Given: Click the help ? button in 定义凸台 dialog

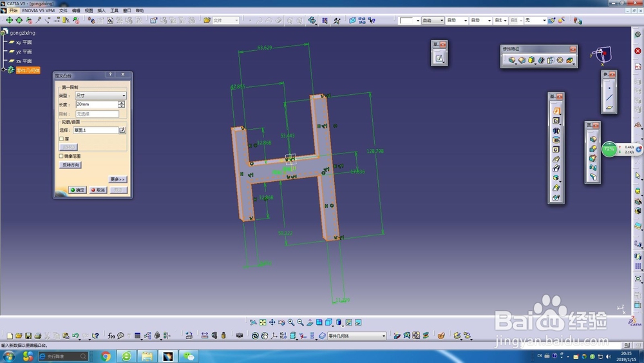Looking at the screenshot, I should tap(110, 74).
